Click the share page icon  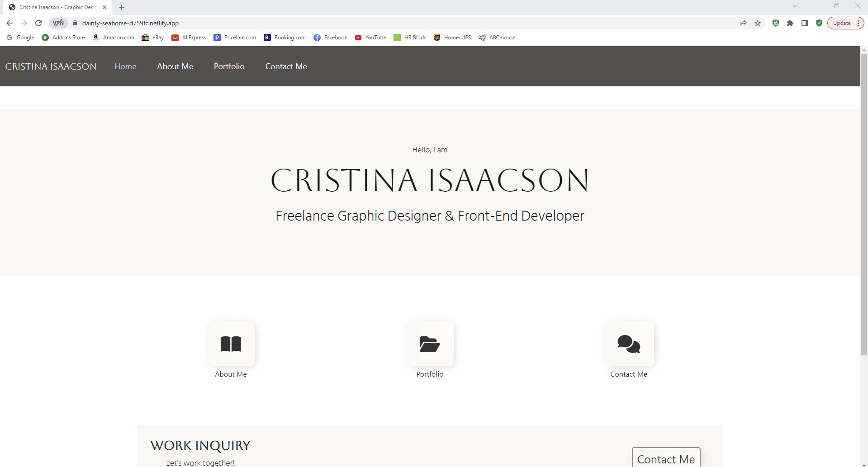743,23
